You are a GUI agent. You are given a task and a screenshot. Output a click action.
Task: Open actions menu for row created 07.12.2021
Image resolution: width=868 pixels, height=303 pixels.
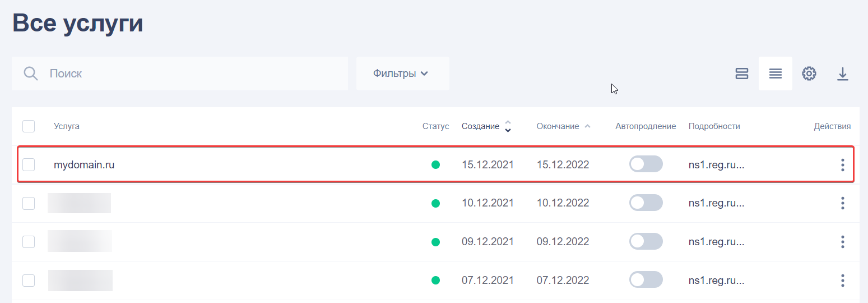point(842,280)
